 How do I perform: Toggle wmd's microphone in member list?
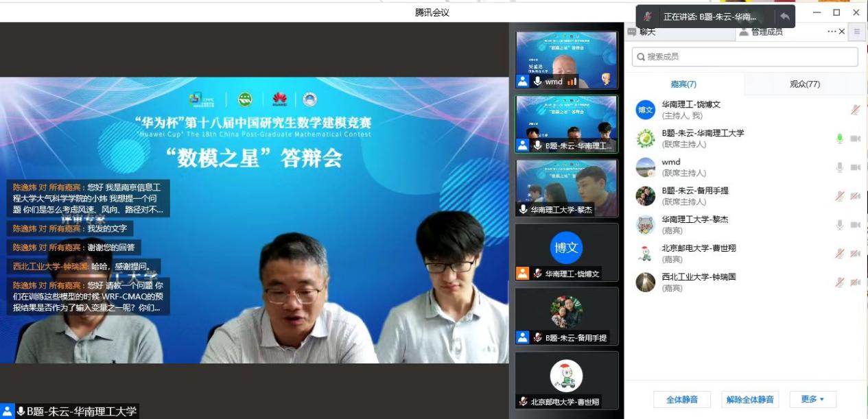(x=838, y=167)
